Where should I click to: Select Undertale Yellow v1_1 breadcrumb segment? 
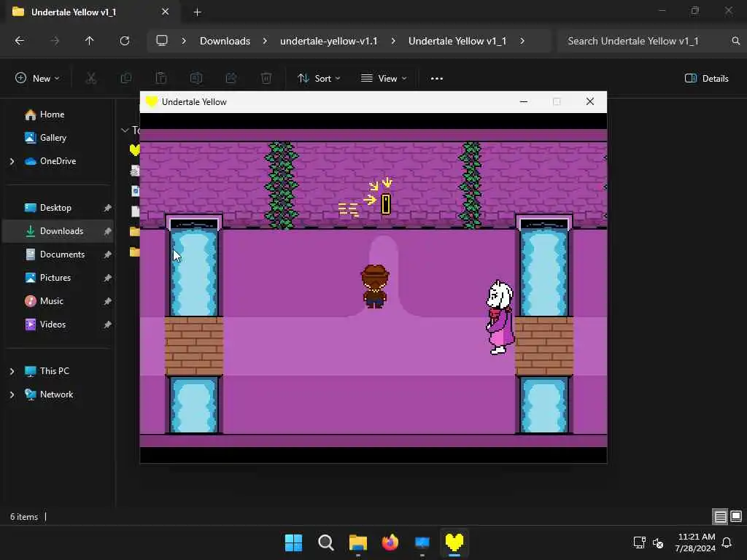click(457, 41)
